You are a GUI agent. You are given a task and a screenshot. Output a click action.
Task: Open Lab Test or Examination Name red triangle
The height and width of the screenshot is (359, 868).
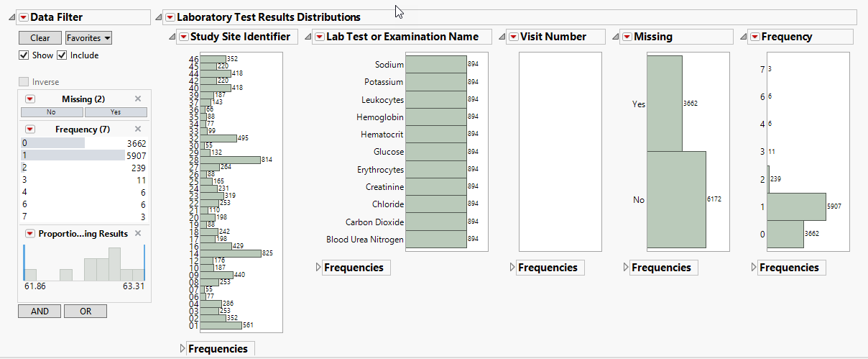319,37
